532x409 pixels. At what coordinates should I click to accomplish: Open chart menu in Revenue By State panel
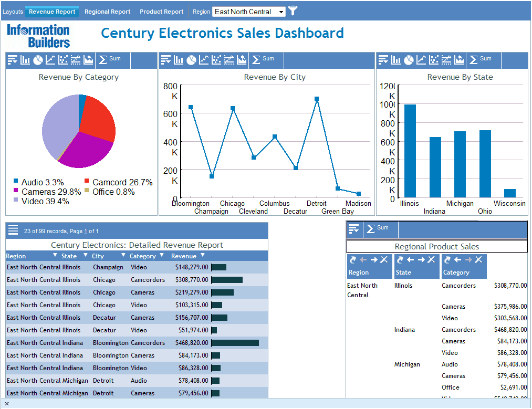pyautogui.click(x=383, y=60)
